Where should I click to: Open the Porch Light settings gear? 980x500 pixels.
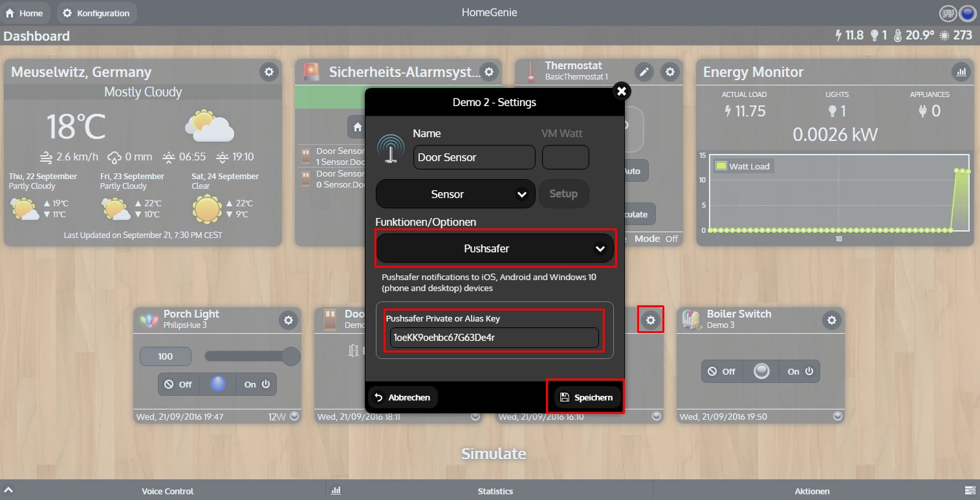click(289, 320)
